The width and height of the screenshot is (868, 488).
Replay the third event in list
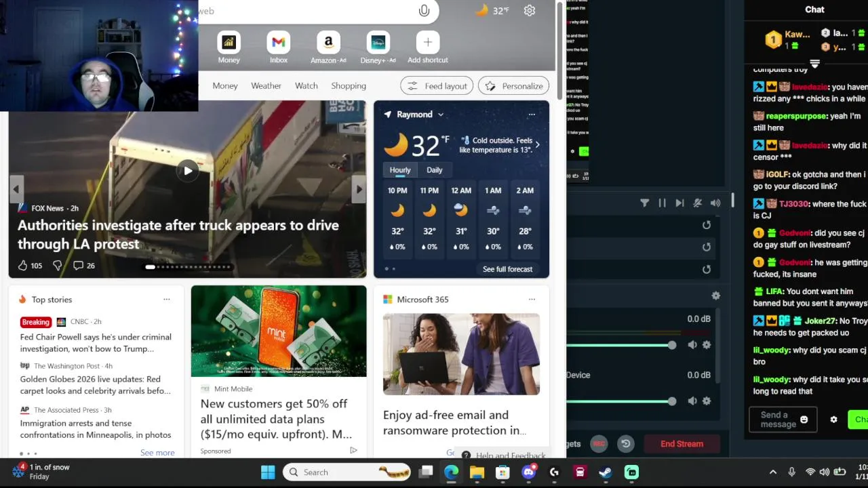[x=707, y=269]
